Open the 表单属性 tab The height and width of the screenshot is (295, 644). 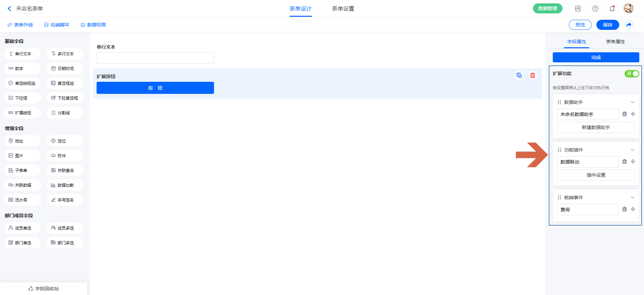tap(615, 42)
